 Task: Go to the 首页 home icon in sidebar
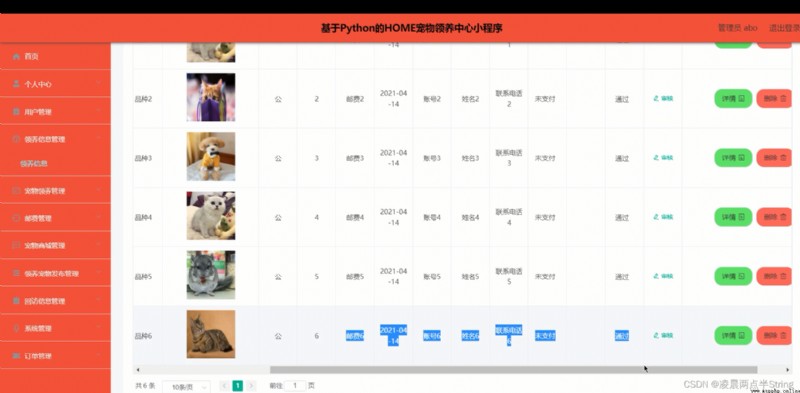pos(16,57)
